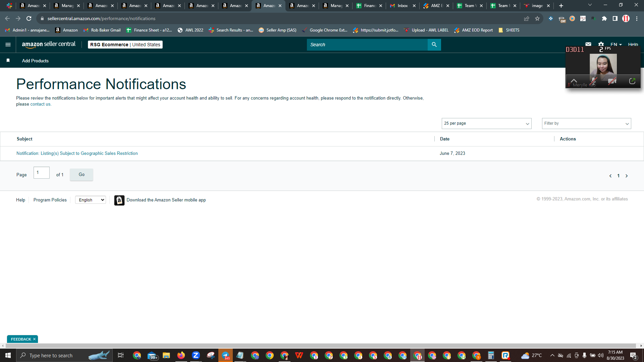Open the Rob Baker Gmail bookmark
Image resolution: width=644 pixels, height=362 pixels.
tap(102, 30)
